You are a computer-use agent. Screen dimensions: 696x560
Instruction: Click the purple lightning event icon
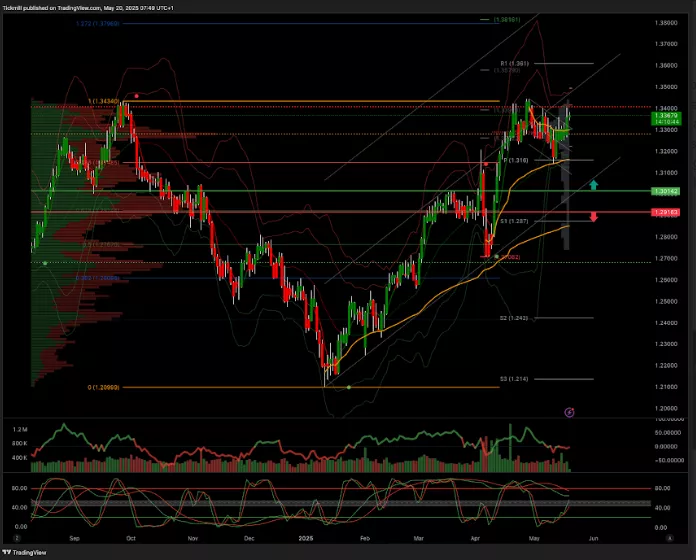[x=569, y=411]
